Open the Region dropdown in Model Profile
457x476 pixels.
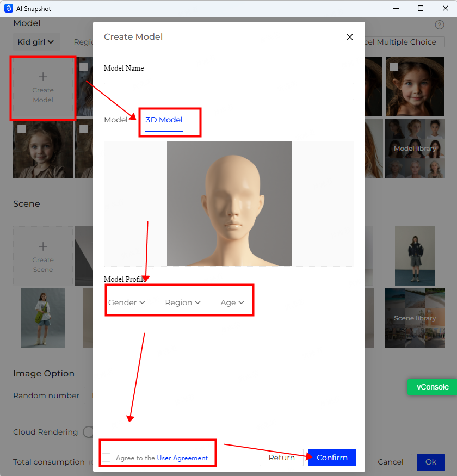tap(183, 302)
